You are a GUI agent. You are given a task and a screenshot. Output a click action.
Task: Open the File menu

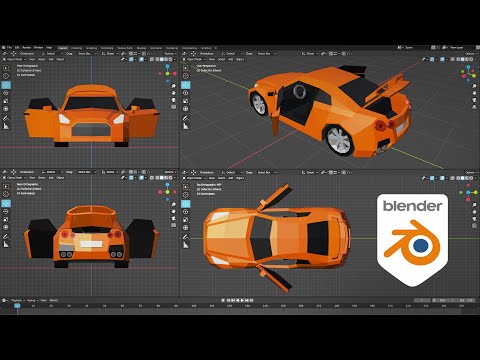[9, 48]
